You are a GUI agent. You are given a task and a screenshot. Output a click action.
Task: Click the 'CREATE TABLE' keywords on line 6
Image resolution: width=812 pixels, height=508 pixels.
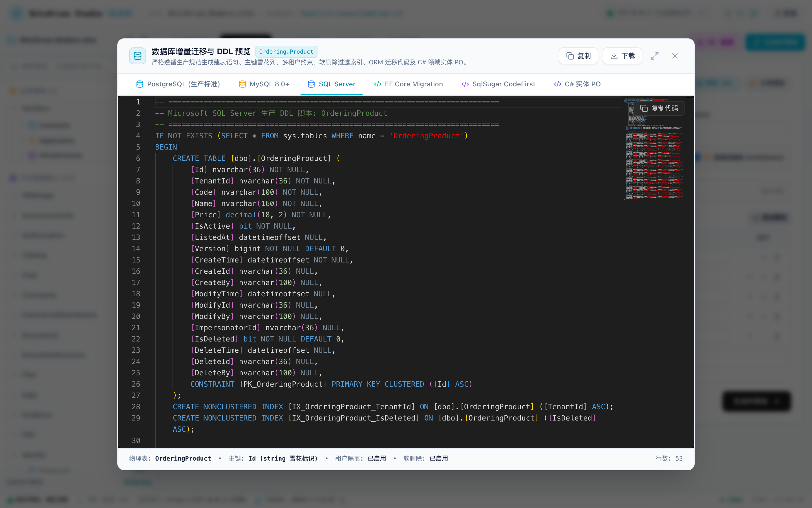(199, 158)
